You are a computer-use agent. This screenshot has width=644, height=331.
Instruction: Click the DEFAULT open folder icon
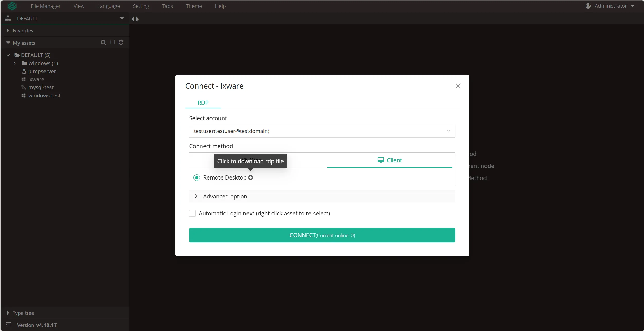pos(17,55)
